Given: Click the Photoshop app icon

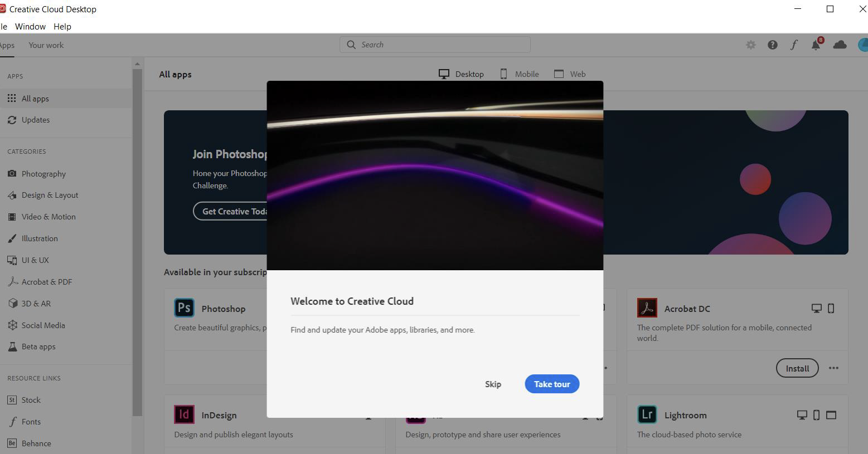Looking at the screenshot, I should point(184,307).
